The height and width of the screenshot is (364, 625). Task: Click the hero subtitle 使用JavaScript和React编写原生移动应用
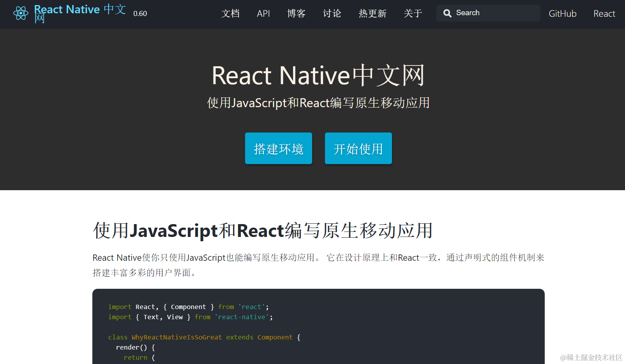318,103
